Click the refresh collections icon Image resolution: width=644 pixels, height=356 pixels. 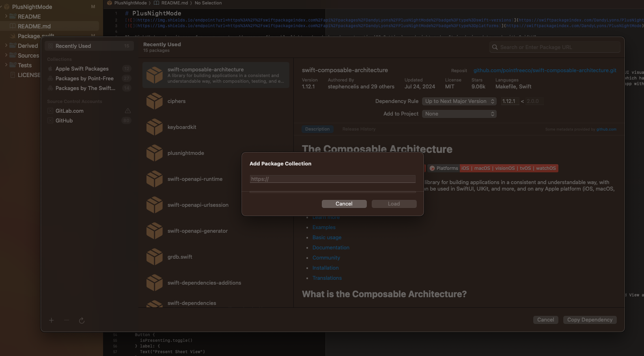[82, 320]
